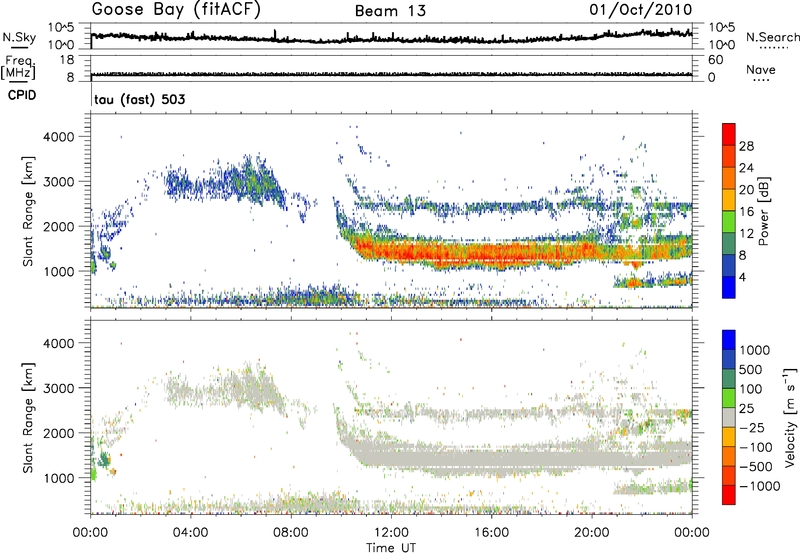Viewport: 800px width, 554px height.
Task: Click the "Slant Range [km]" label of Velocity panel
Action: (x=28, y=418)
